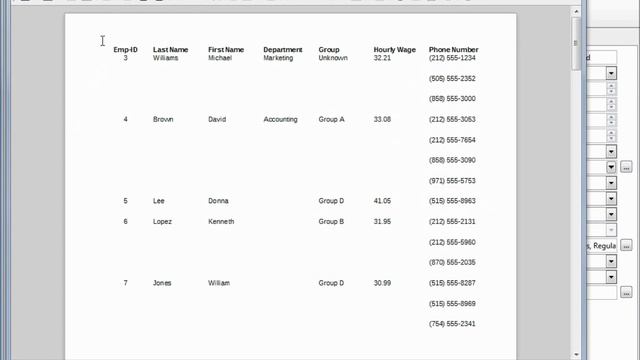Click the 'Group' column header
Image resolution: width=640 pixels, height=360 pixels.
(x=329, y=49)
